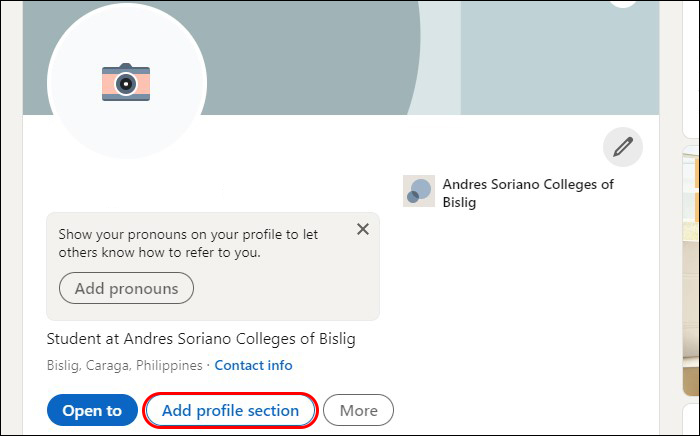Open the Andres Soriano Colleges of Bislig school link
Viewport: 700px width, 436px height.
point(528,192)
